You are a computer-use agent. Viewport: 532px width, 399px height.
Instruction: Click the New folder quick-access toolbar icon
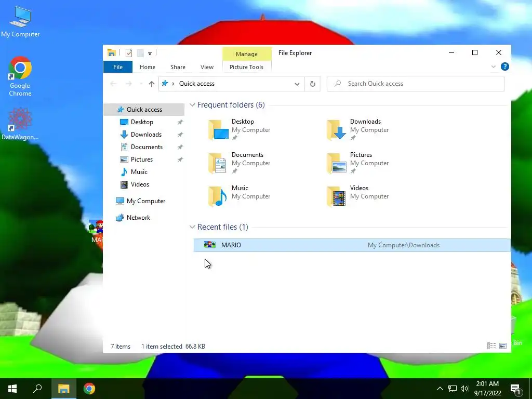click(x=140, y=53)
